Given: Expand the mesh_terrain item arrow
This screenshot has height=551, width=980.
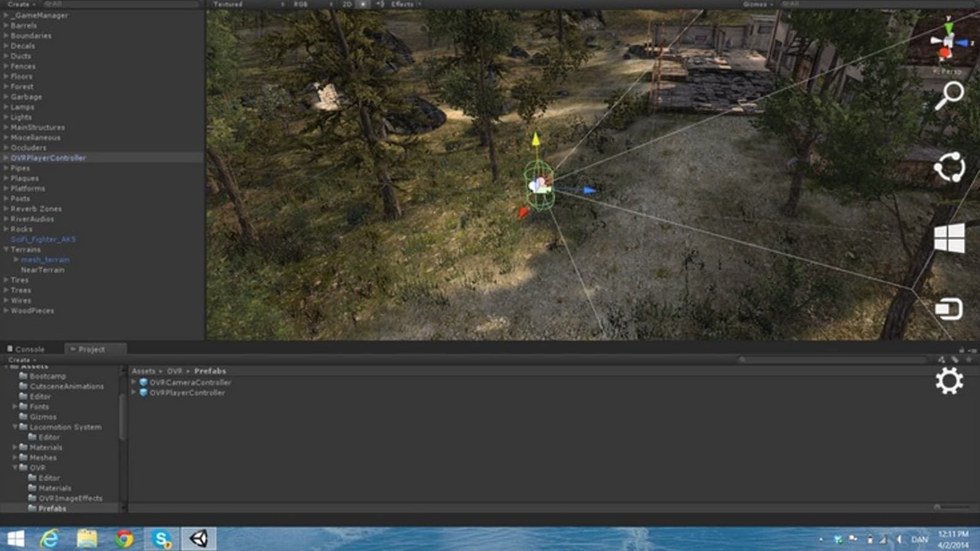Looking at the screenshot, I should tap(16, 260).
